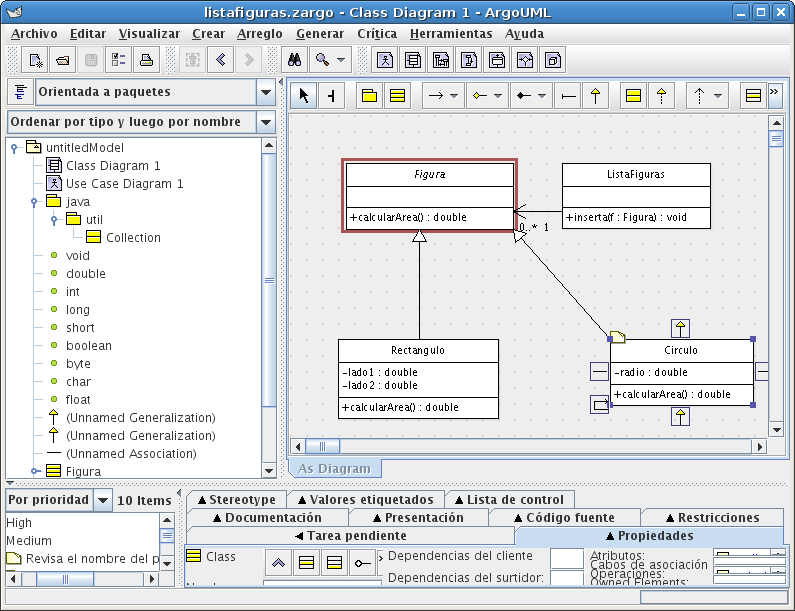The image size is (795, 611).
Task: Click the Project properties toolbar icon
Action: [x=119, y=60]
